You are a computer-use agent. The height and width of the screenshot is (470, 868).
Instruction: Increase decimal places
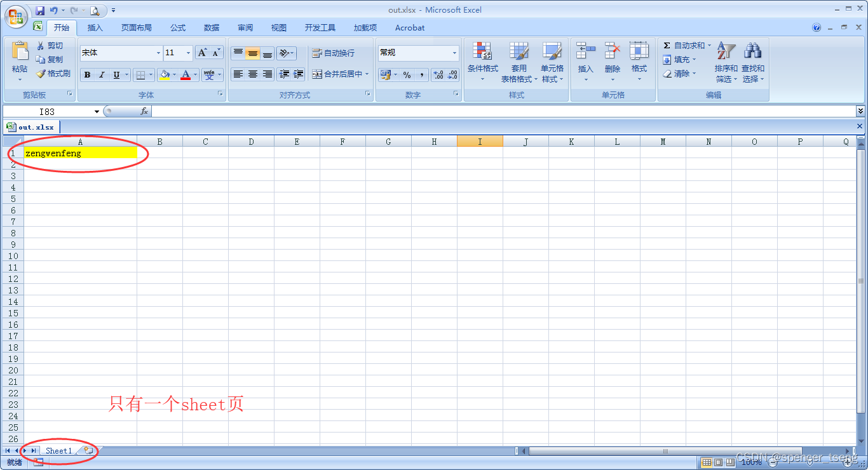pos(438,75)
